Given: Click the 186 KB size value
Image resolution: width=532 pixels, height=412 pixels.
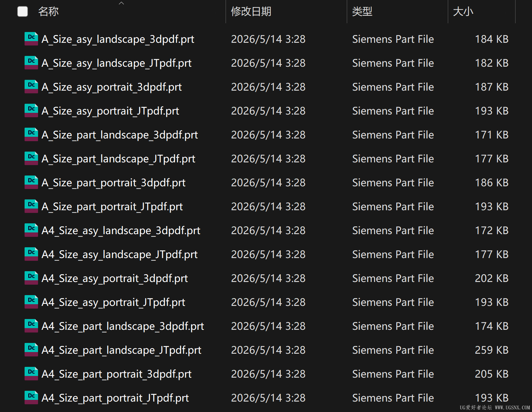Looking at the screenshot, I should 492,183.
